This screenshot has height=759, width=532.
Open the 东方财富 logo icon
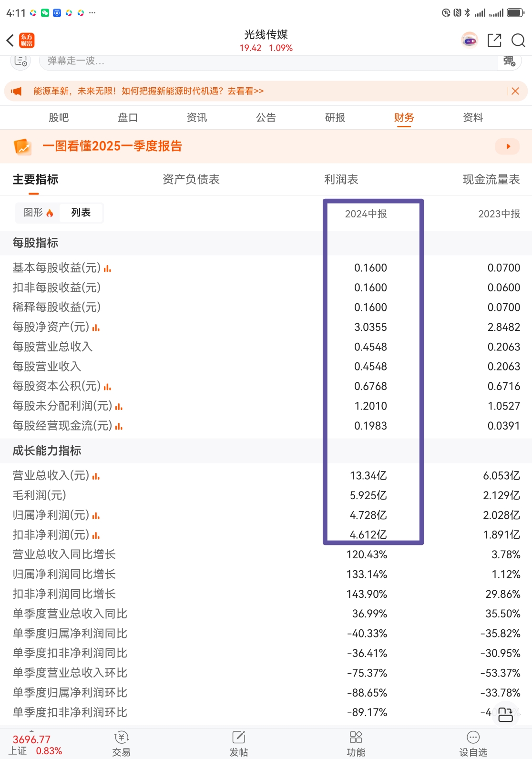27,41
